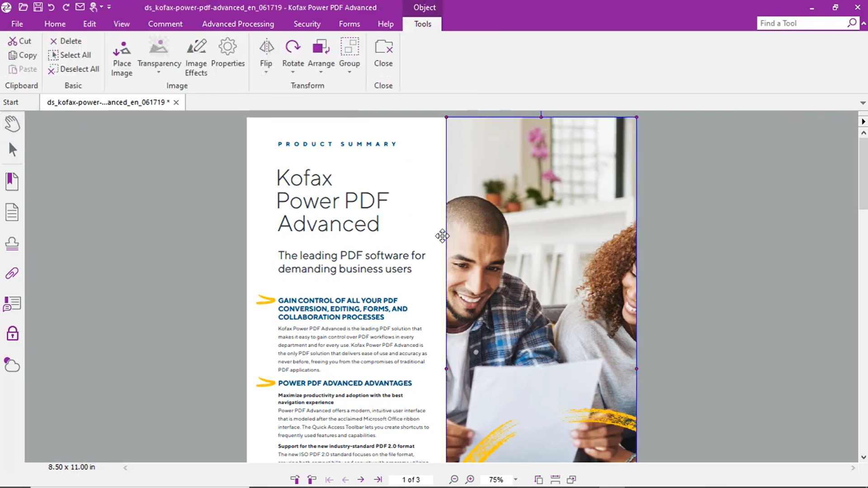868x488 pixels.
Task: Open the Bookmarks panel
Action: tap(12, 182)
